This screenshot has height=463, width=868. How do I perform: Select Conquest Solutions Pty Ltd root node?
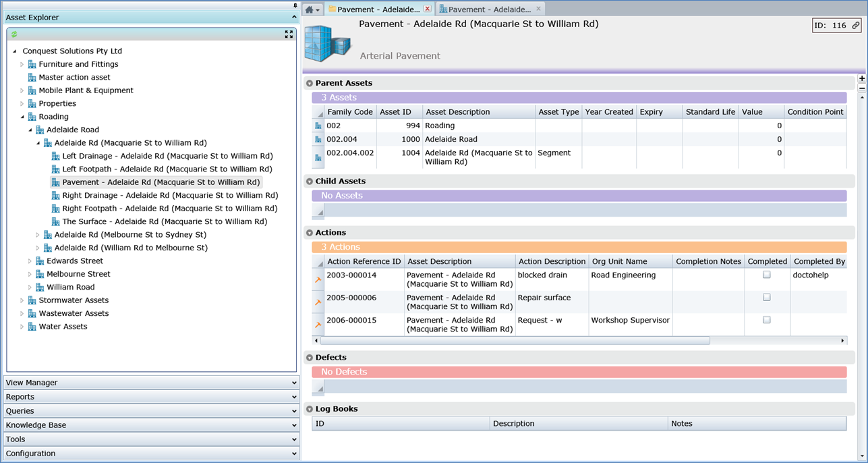[x=72, y=51]
